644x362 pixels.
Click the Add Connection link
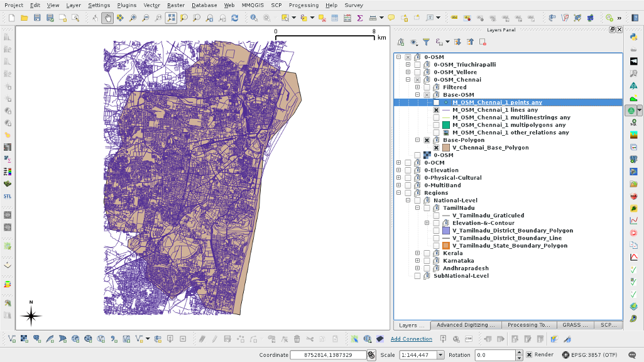point(411,339)
